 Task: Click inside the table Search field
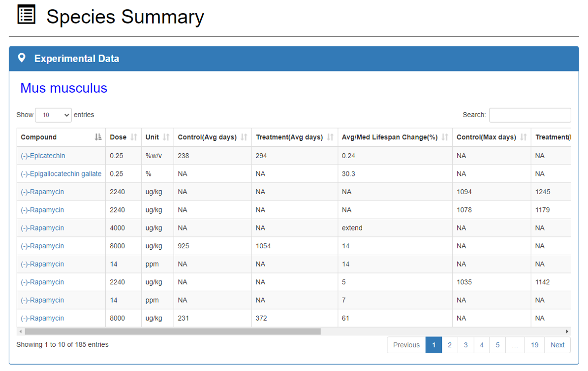click(529, 115)
